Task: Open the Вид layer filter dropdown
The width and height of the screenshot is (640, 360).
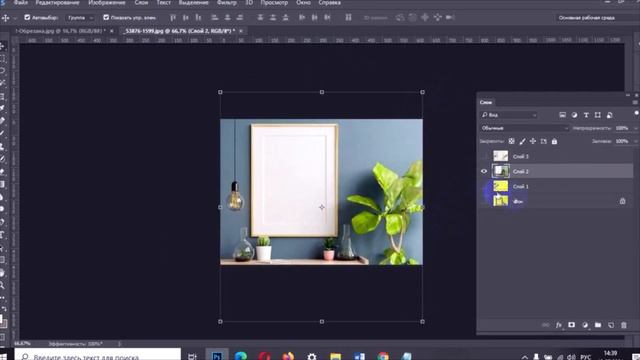Action: coord(509,115)
